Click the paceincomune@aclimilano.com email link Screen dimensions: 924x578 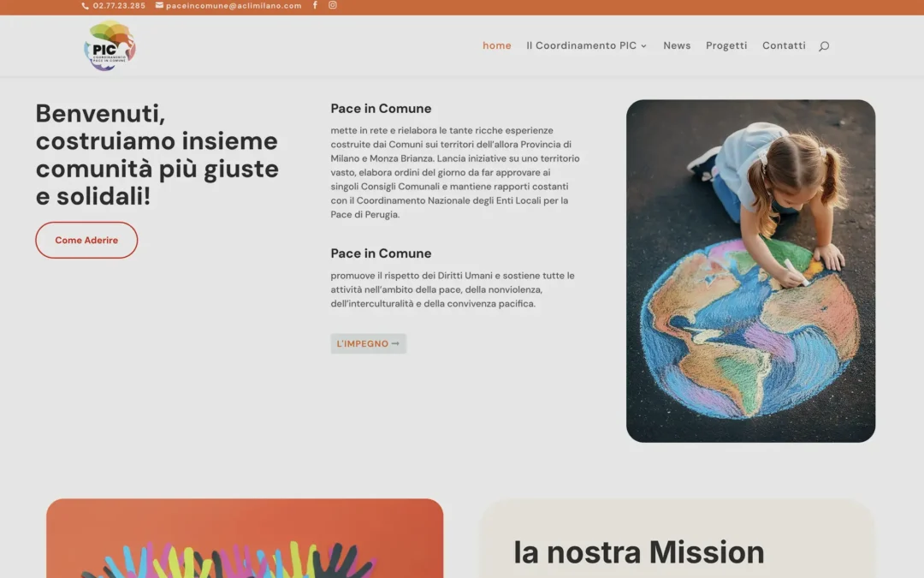pos(234,6)
